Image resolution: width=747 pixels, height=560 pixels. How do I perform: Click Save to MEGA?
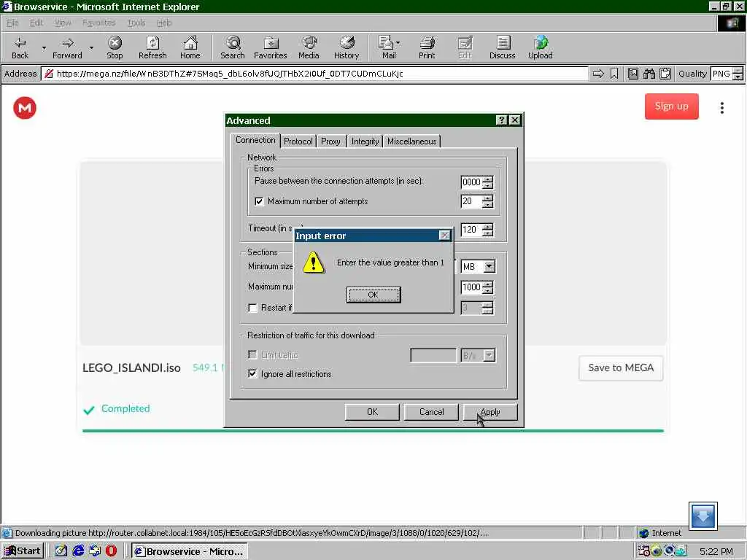(x=621, y=368)
